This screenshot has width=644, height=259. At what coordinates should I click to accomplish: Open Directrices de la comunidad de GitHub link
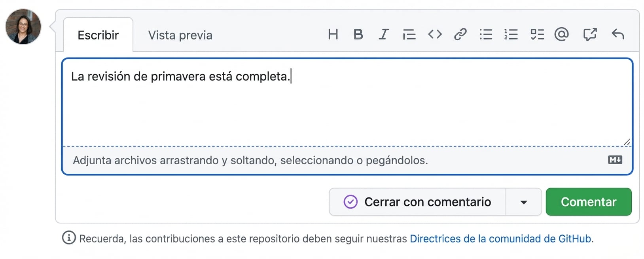pos(500,239)
